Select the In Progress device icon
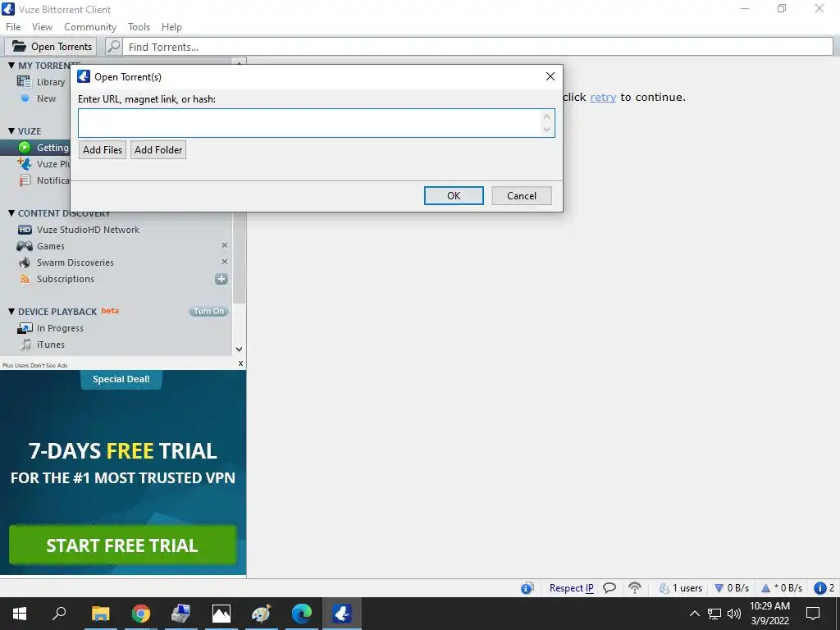Viewport: 840px width, 630px height. click(25, 328)
